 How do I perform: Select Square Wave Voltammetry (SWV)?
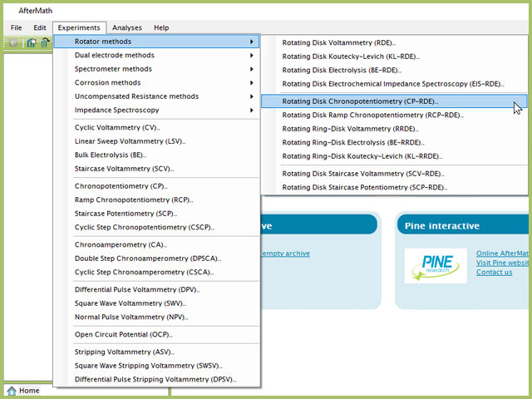click(x=156, y=303)
